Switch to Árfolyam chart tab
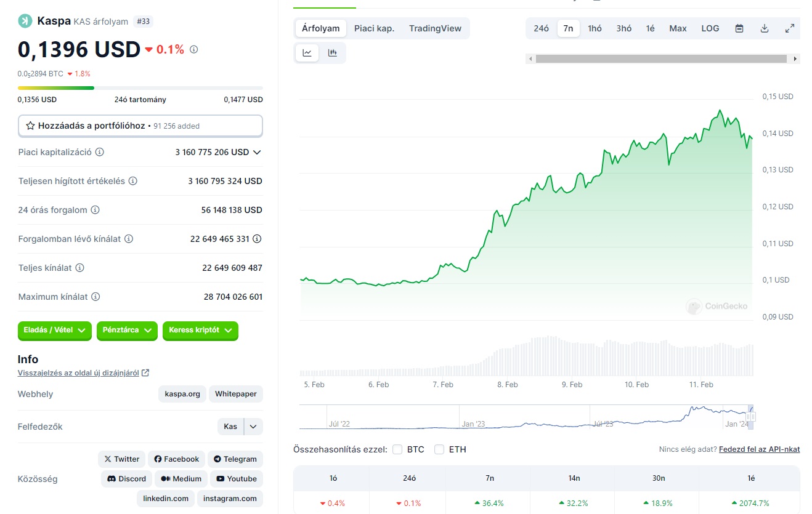Screen dimensions: 812x514 point(321,28)
